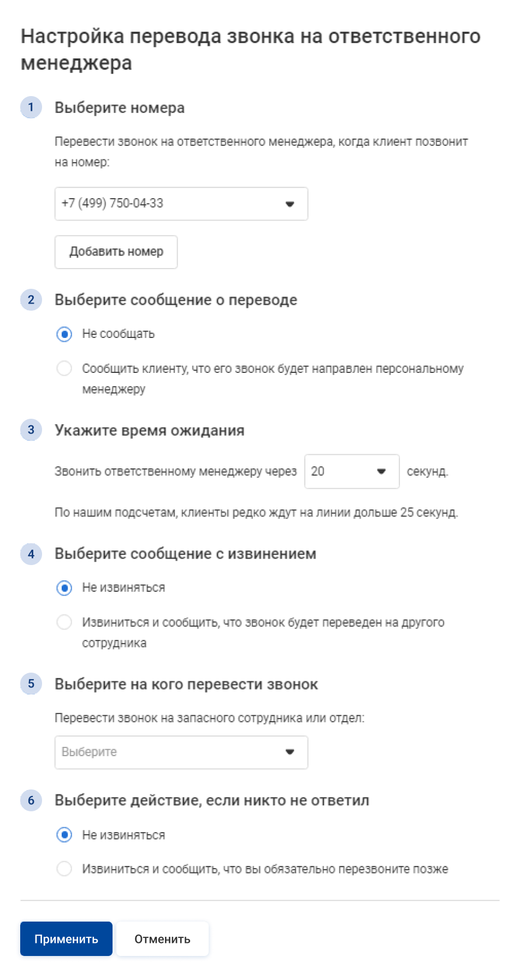Viewport: 514px width, 980px height.
Task: Expand the 20 seconds wait time dropdown
Action: [352, 471]
